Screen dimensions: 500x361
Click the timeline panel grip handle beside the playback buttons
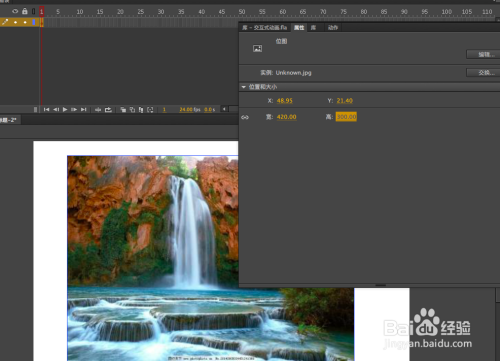[36, 110]
